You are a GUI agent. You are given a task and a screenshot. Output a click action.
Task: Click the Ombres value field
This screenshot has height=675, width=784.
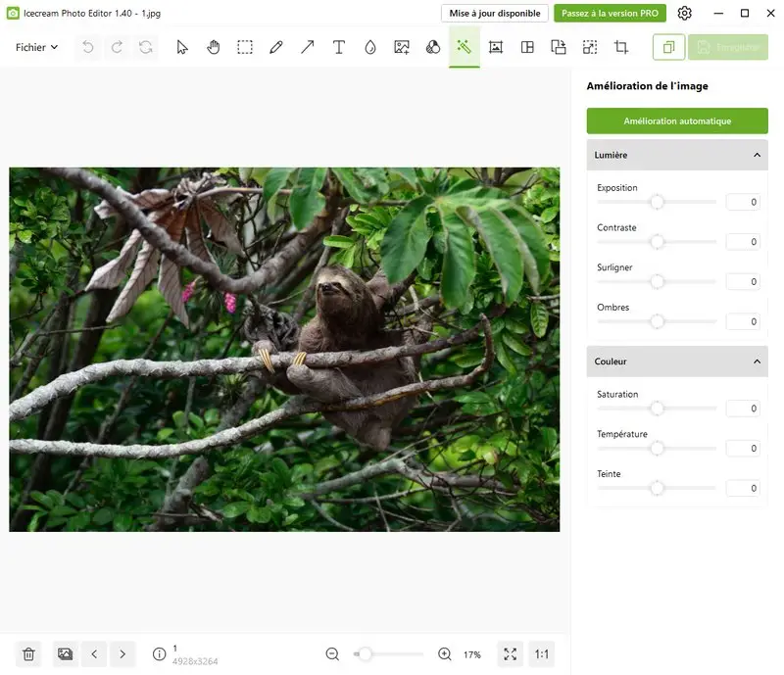pos(743,321)
